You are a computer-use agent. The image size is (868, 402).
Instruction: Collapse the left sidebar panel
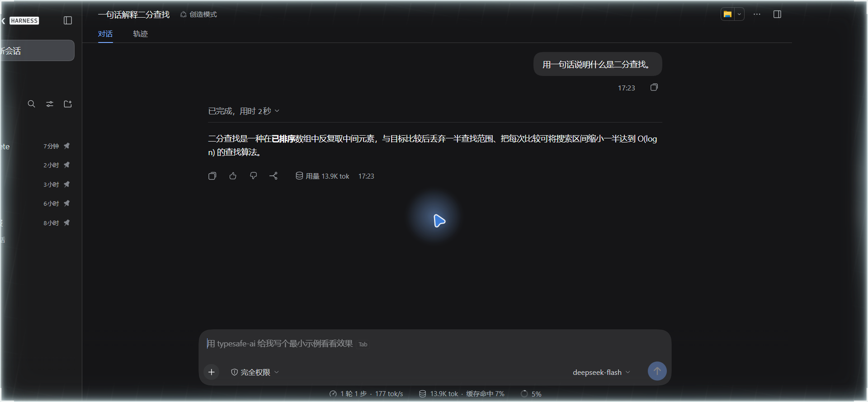pos(68,20)
